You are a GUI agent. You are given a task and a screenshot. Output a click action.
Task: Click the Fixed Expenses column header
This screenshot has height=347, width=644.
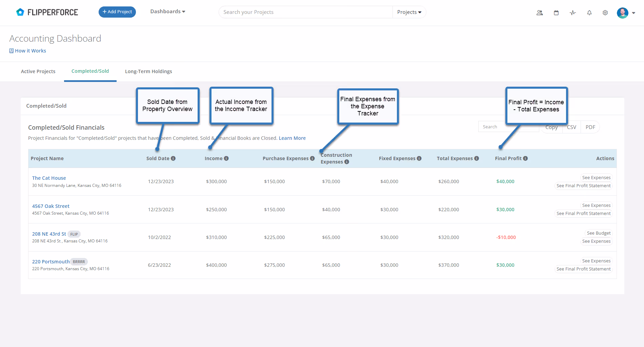397,158
